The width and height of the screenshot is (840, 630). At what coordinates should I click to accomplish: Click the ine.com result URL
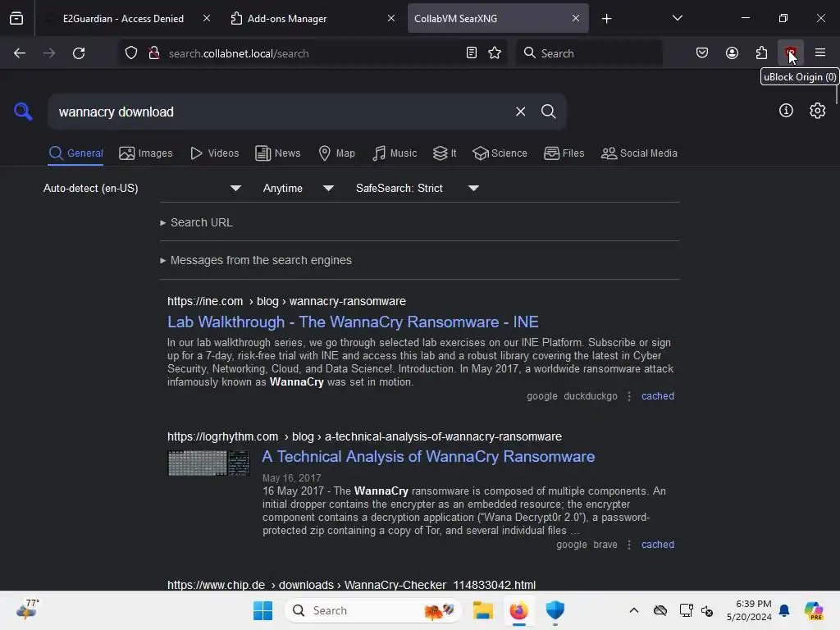(286, 301)
